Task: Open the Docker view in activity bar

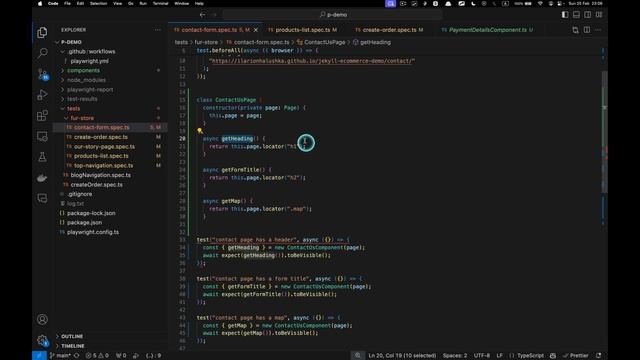Action: [42, 178]
